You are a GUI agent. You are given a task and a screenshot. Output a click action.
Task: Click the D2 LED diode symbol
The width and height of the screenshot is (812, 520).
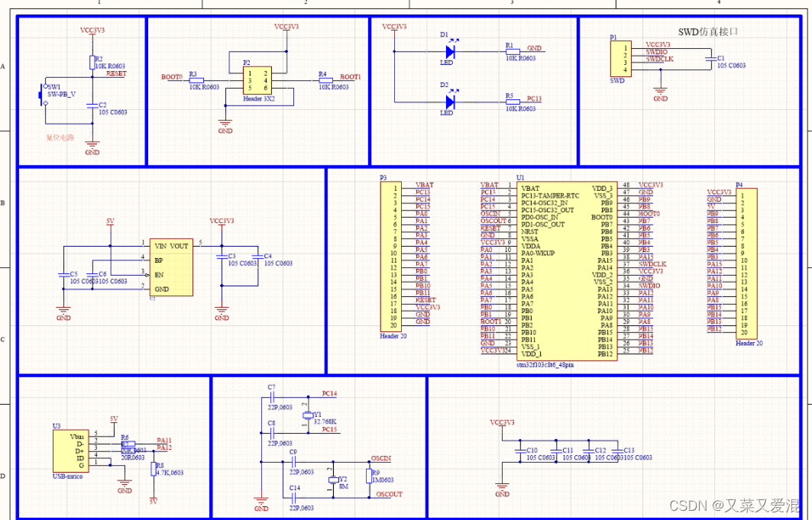450,102
